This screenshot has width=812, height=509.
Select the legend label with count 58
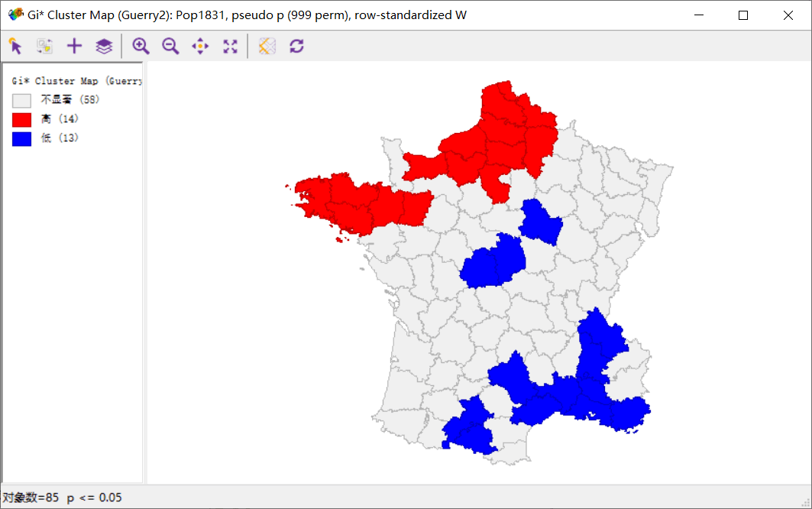click(70, 99)
